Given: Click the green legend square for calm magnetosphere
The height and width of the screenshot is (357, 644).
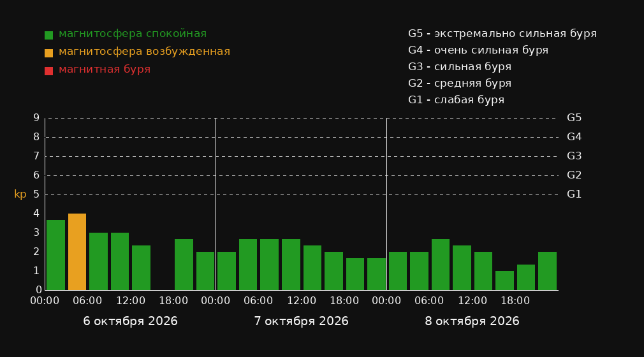Looking at the screenshot, I should [49, 35].
